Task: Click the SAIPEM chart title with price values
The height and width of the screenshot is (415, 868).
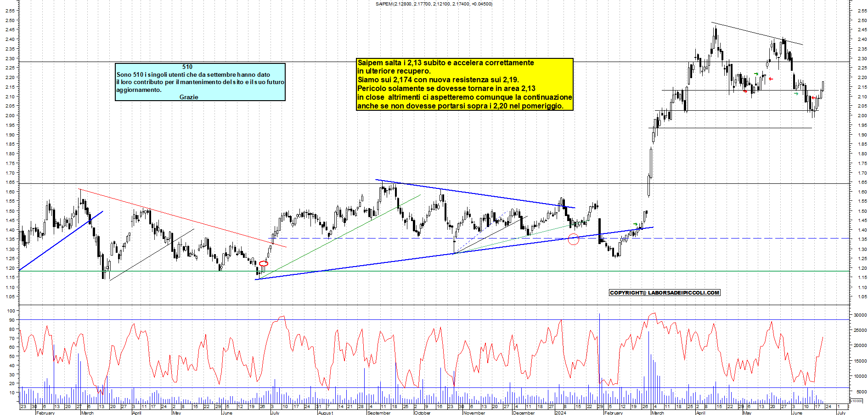Action: [434, 4]
